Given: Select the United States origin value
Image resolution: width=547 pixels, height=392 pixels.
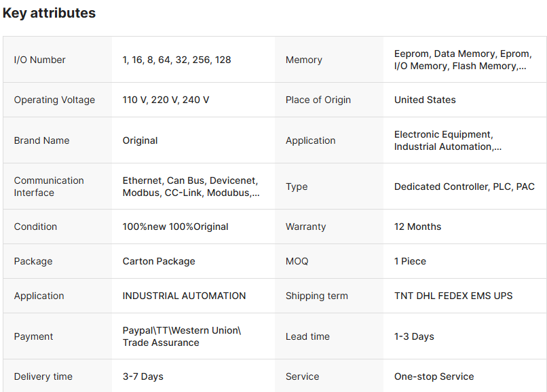Looking at the screenshot, I should (425, 100).
